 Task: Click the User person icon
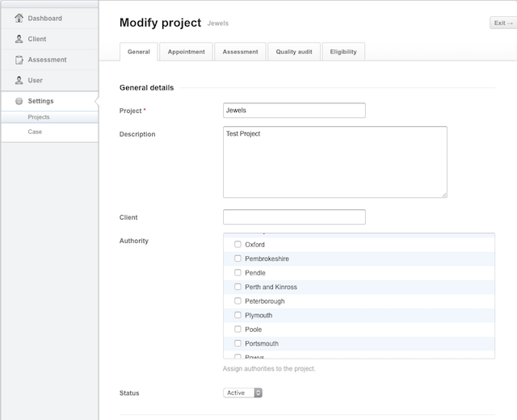(19, 81)
